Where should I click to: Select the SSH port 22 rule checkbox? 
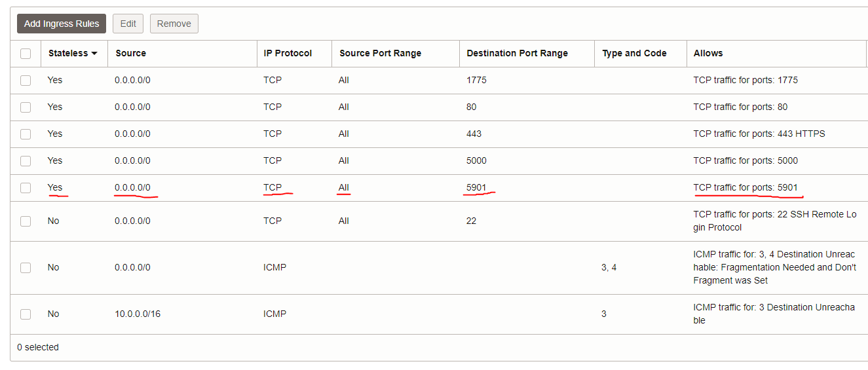pos(26,221)
